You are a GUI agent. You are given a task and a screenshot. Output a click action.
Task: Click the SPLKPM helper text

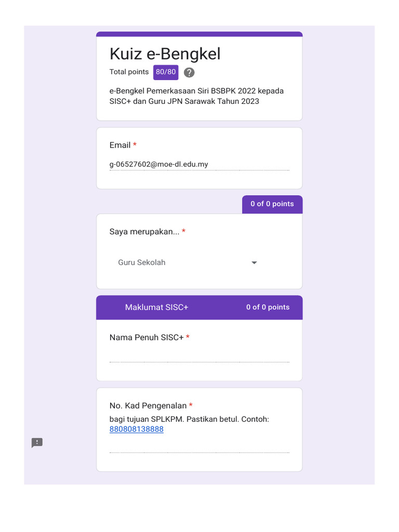point(189,419)
